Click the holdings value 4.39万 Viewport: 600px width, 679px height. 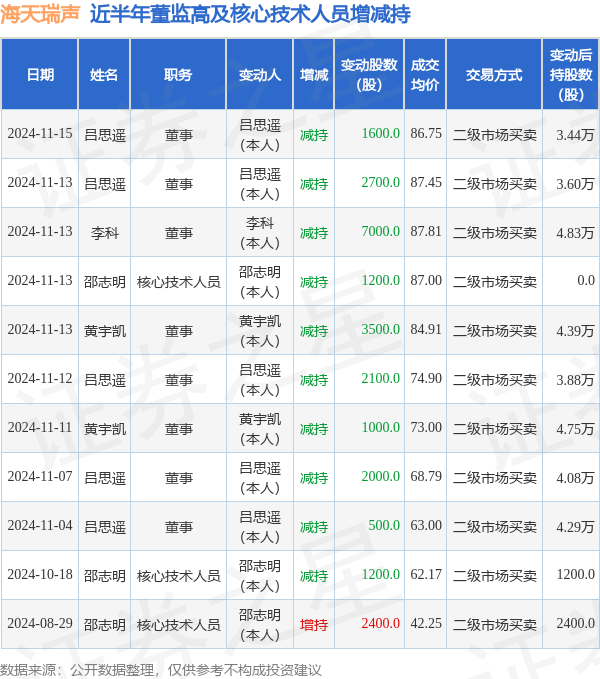click(x=575, y=330)
